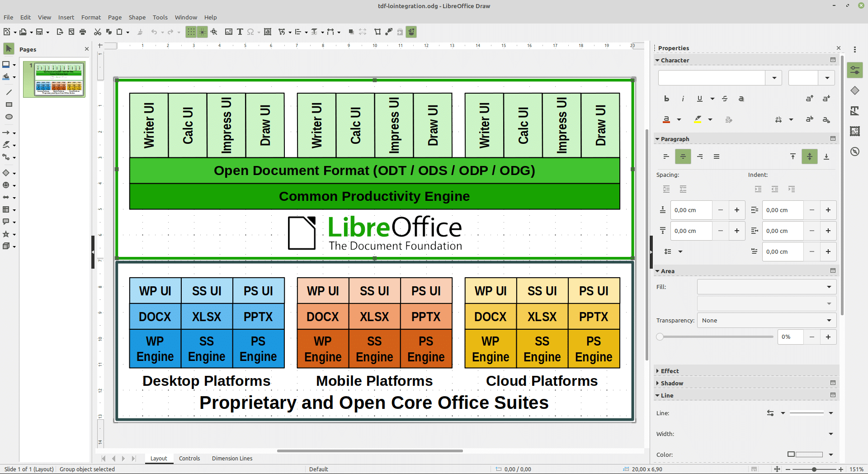Image resolution: width=868 pixels, height=474 pixels.
Task: Toggle text Shadow in Character panel
Action: [741, 99]
